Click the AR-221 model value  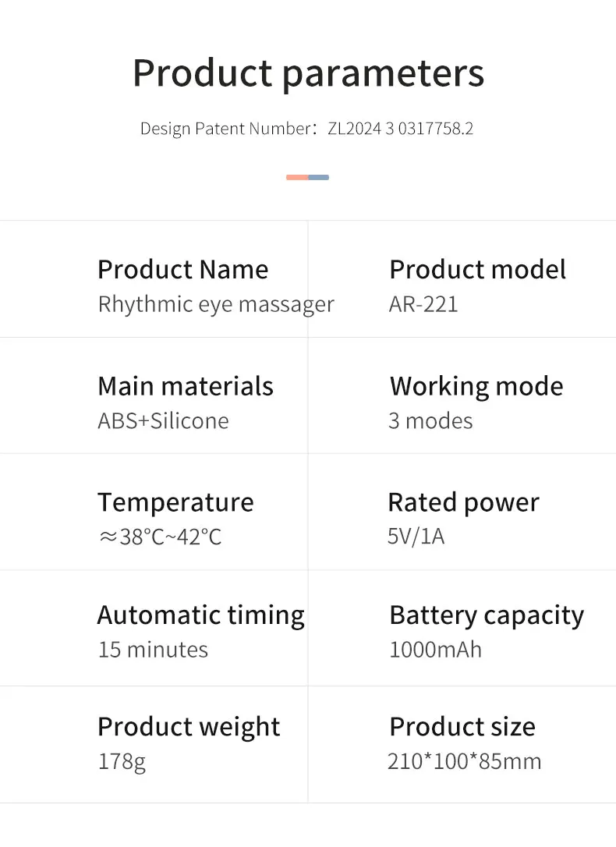[x=423, y=304]
